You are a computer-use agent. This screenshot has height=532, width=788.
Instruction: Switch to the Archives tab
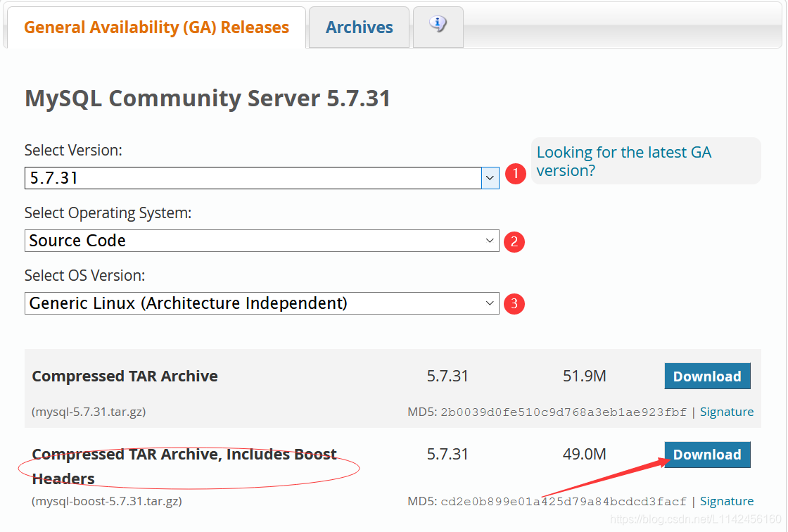[359, 27]
